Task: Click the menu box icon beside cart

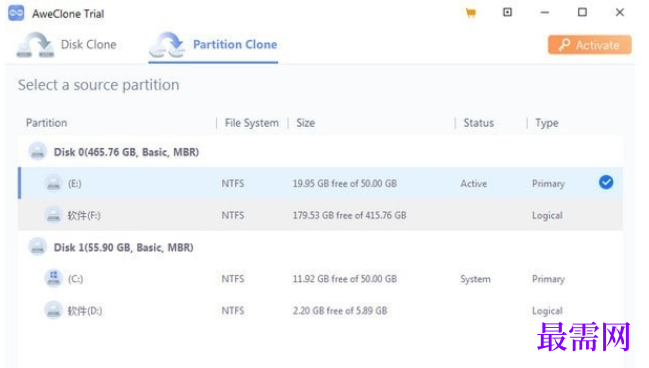Action: tap(507, 12)
